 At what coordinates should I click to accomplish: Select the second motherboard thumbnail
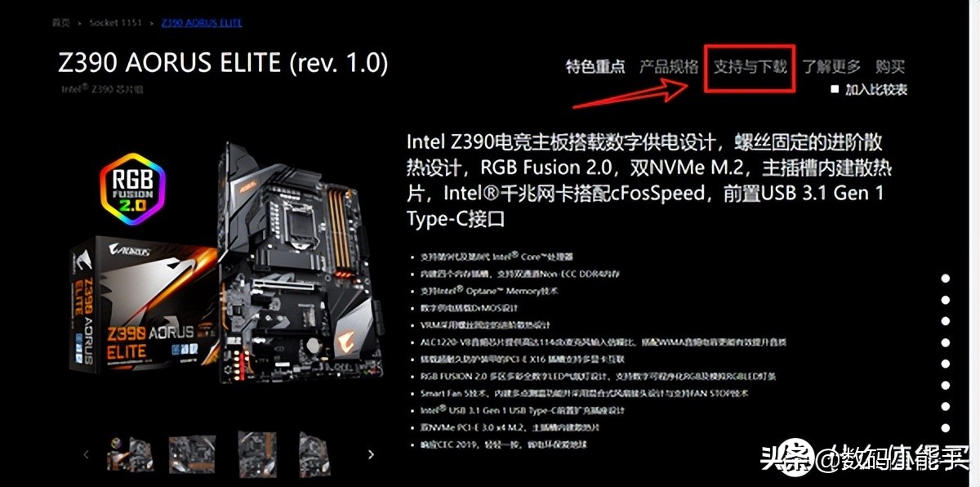[192, 454]
